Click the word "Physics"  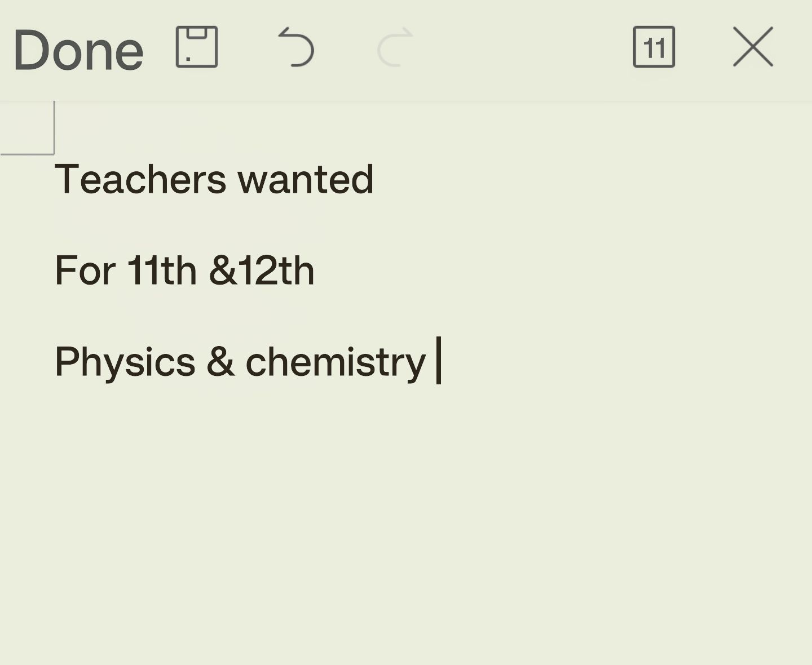(x=125, y=362)
